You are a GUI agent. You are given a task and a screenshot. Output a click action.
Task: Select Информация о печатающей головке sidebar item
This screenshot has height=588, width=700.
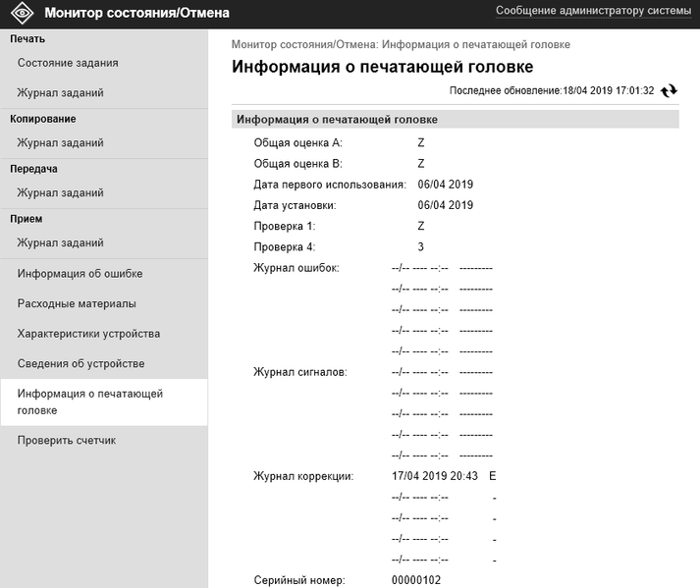104,401
